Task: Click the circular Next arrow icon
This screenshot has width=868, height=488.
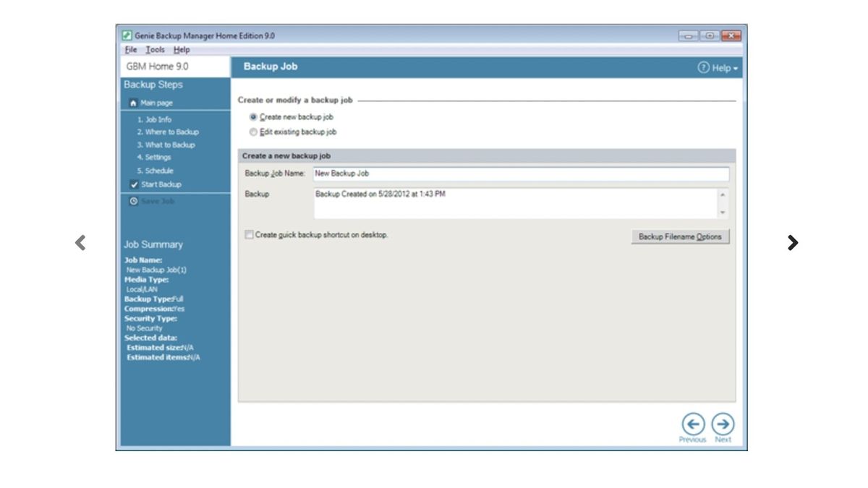Action: pyautogui.click(x=723, y=424)
